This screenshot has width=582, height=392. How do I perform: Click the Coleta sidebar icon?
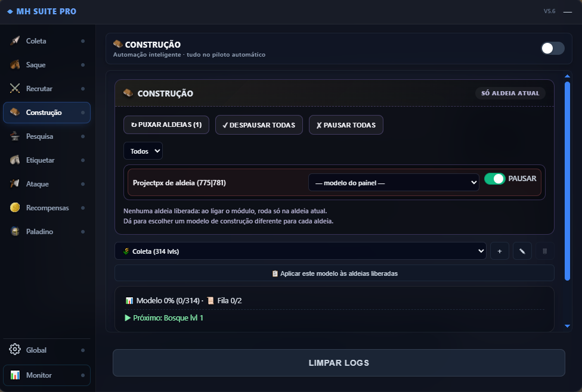[x=15, y=41]
